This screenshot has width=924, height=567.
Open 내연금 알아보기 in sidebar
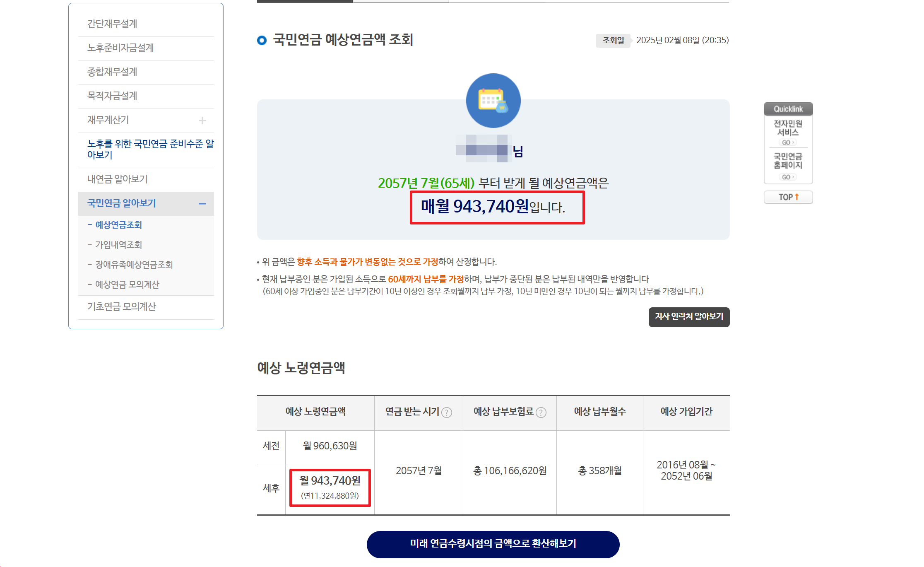117,179
